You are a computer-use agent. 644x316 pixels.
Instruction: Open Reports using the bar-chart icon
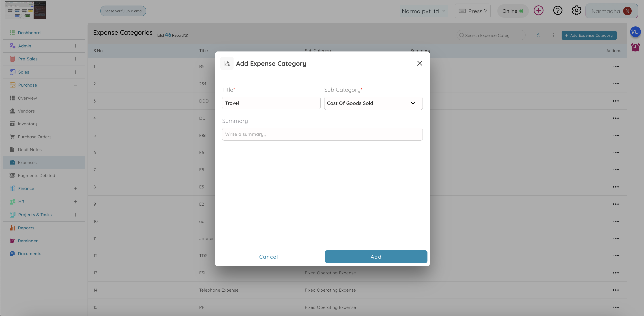coord(12,228)
